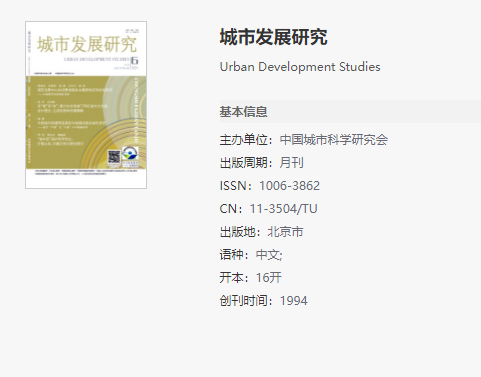Click the 城市发展研究 journal title heading
This screenshot has height=377, width=481.
(x=273, y=37)
